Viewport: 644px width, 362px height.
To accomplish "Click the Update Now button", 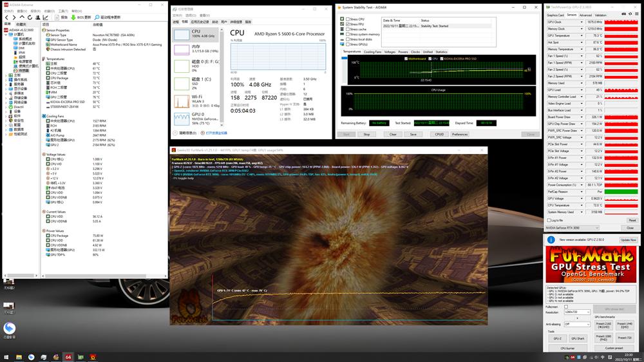I will click(x=628, y=240).
